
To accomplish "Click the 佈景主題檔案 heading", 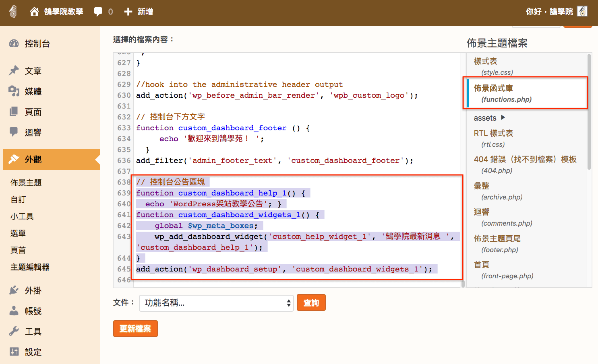I will tap(497, 43).
